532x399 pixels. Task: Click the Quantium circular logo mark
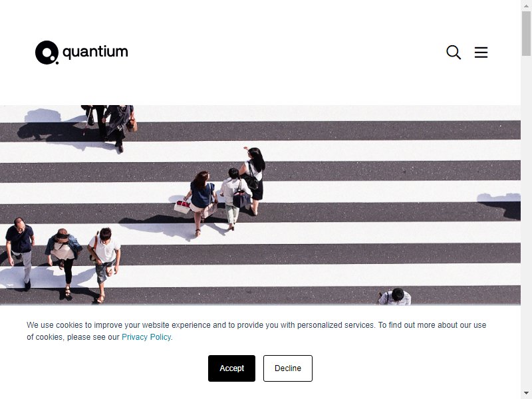[47, 53]
